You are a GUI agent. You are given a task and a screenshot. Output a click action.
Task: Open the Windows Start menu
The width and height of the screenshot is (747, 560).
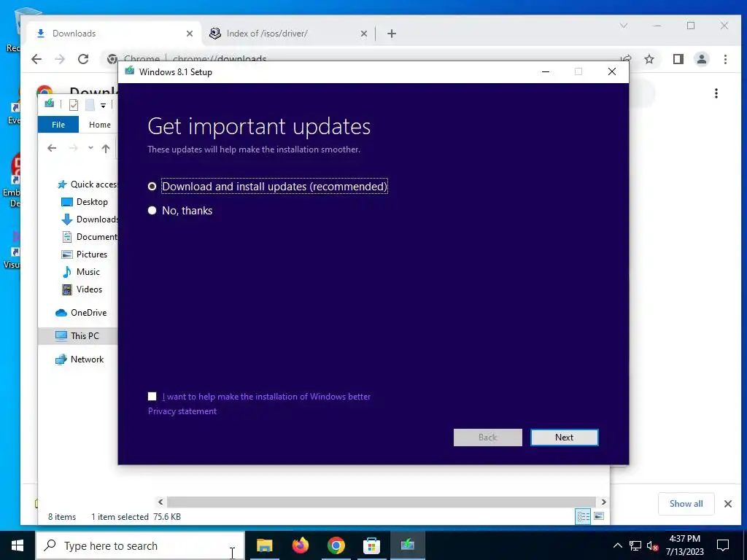click(x=18, y=545)
